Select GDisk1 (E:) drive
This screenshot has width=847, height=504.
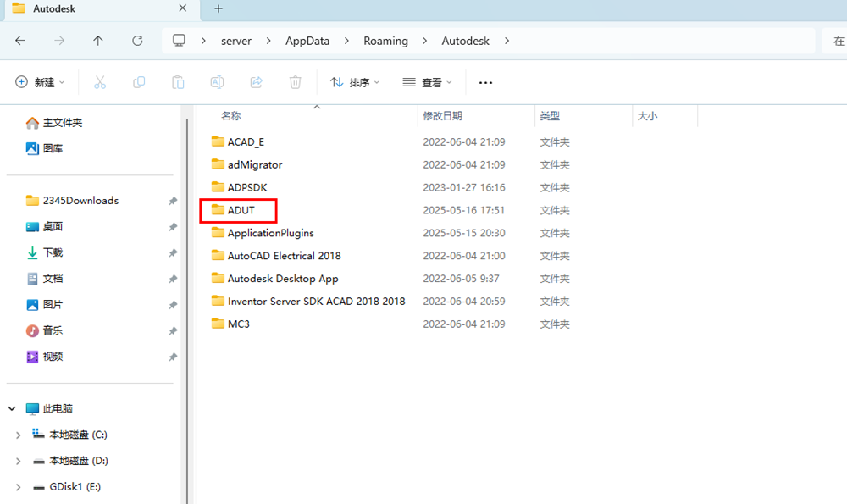(x=67, y=487)
